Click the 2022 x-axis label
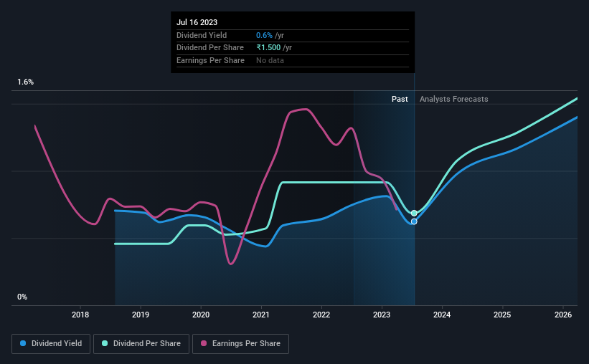 pos(321,315)
